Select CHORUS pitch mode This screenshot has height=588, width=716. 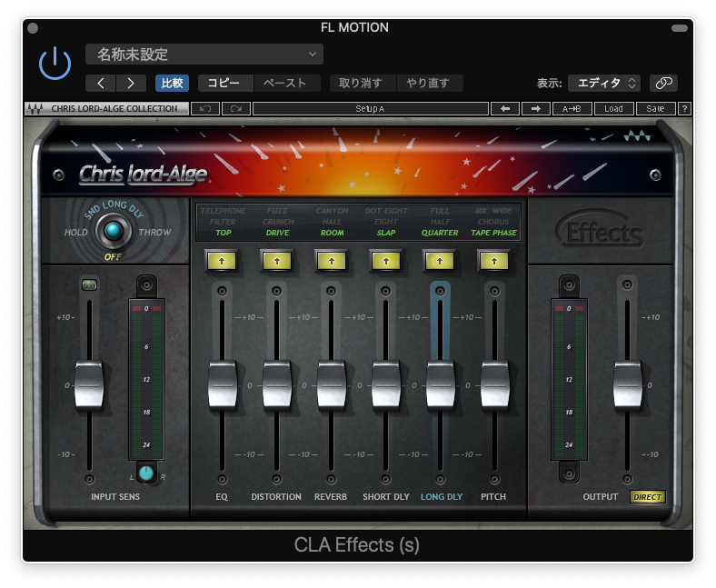493,222
